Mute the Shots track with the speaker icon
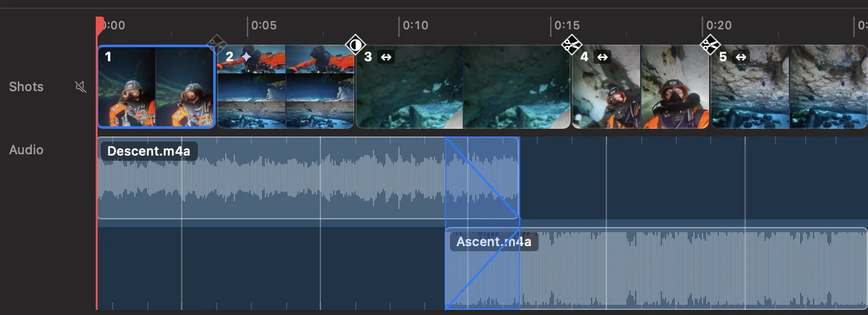 pyautogui.click(x=80, y=87)
